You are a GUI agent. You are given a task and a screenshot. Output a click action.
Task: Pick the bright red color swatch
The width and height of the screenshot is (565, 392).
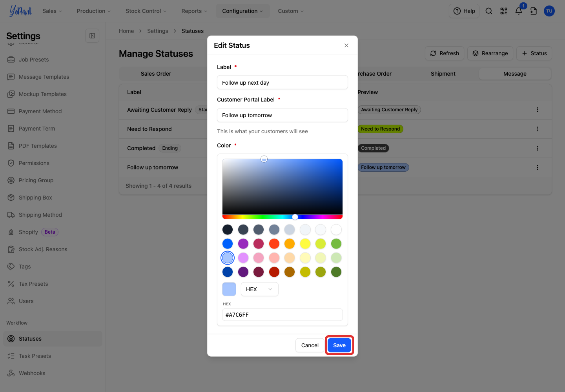tap(274, 244)
